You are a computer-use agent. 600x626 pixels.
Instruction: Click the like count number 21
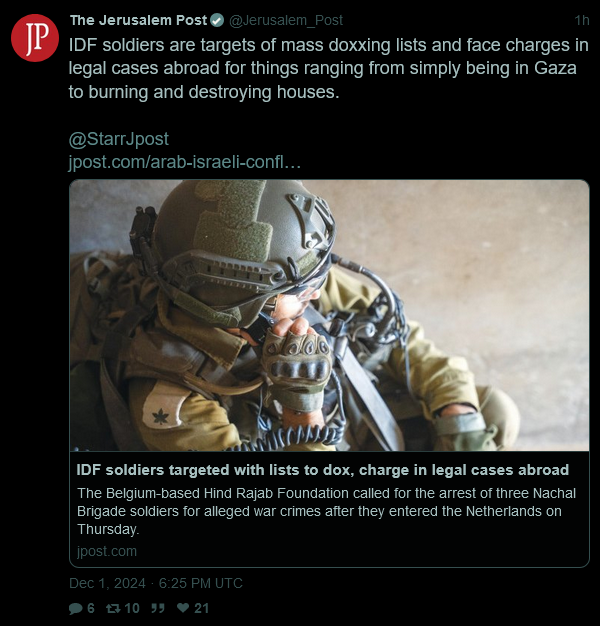tap(202, 608)
